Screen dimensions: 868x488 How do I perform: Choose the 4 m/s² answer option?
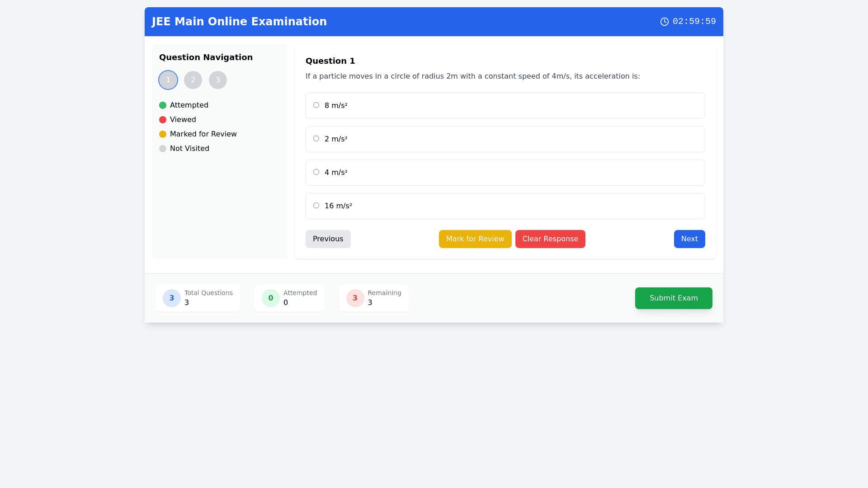click(x=316, y=172)
